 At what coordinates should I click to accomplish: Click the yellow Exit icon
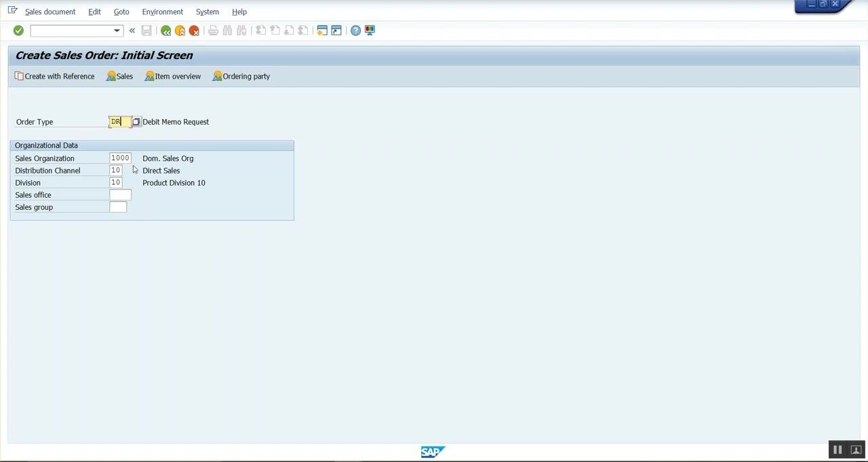[x=180, y=30]
